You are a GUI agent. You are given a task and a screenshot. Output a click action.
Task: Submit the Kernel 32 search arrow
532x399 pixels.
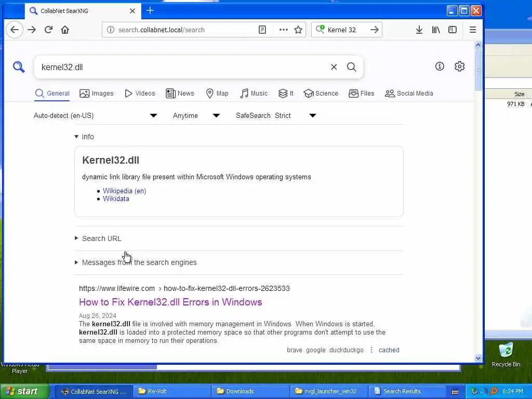[x=374, y=30]
